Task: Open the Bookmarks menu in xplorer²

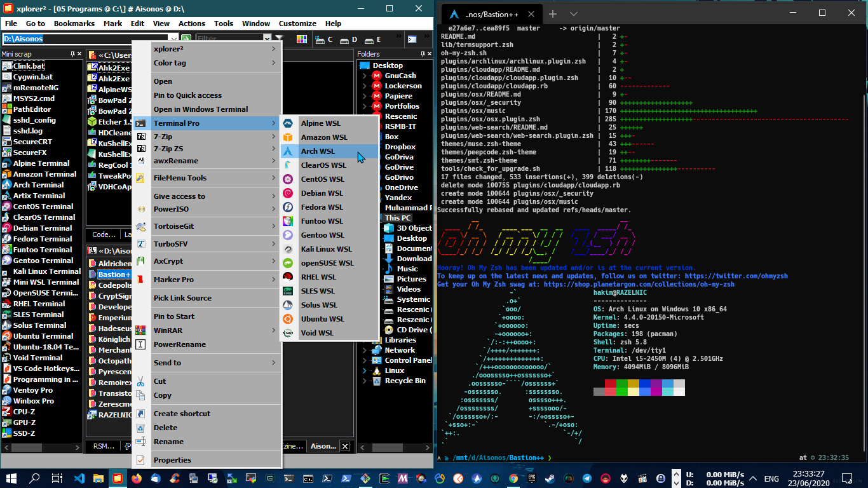Action: click(74, 24)
